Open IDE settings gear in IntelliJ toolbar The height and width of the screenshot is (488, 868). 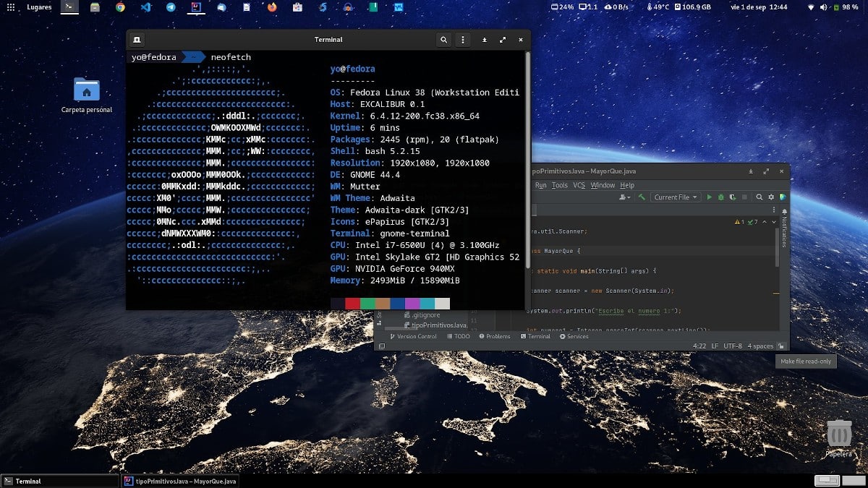(x=771, y=197)
